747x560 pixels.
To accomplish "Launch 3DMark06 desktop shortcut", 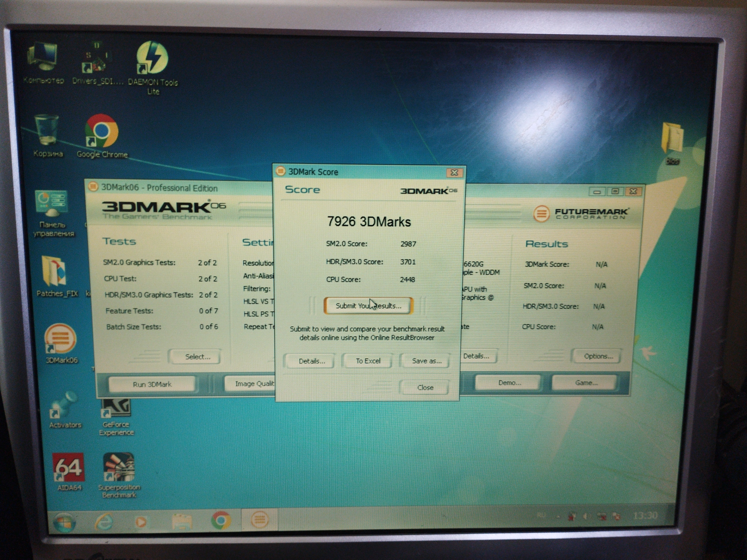I will (61, 343).
